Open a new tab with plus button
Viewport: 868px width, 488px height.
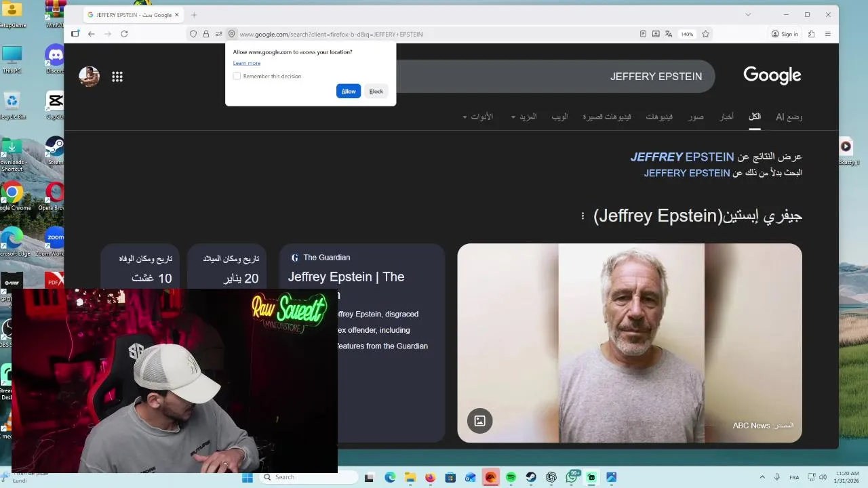point(194,15)
